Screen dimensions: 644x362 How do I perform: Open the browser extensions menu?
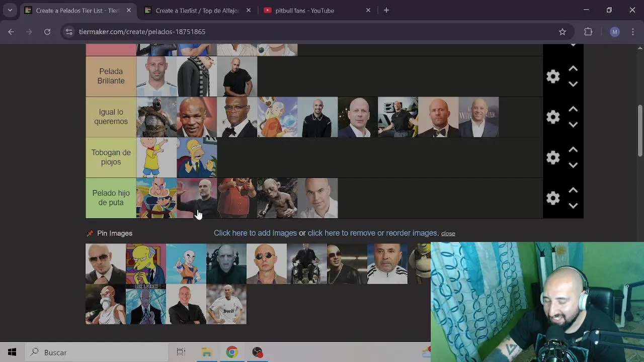[588, 32]
